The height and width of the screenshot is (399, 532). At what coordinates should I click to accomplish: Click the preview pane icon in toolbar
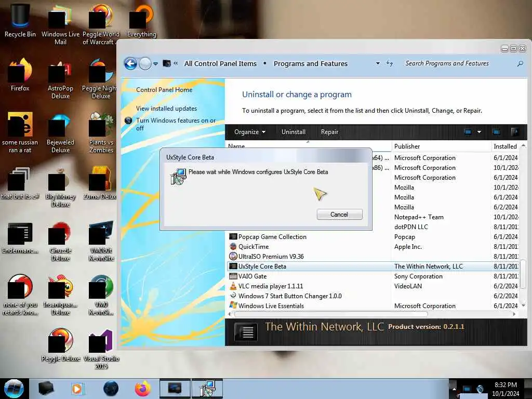point(496,132)
